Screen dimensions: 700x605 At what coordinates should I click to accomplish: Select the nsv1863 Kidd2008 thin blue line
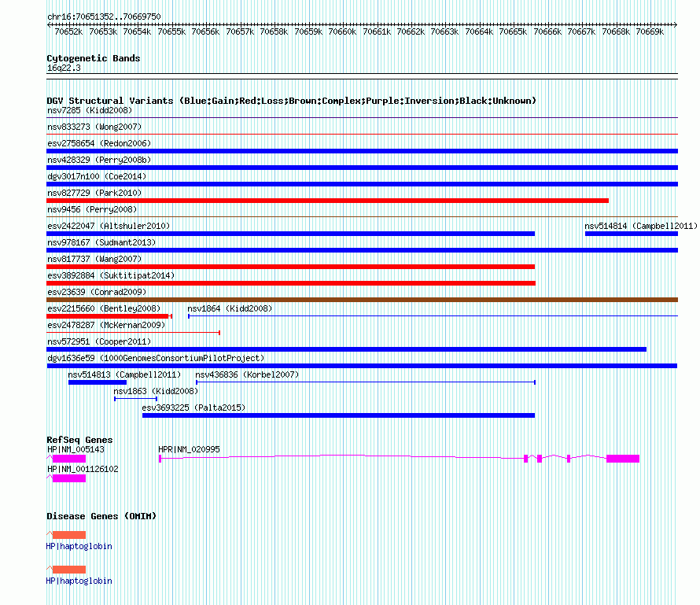[x=136, y=399]
